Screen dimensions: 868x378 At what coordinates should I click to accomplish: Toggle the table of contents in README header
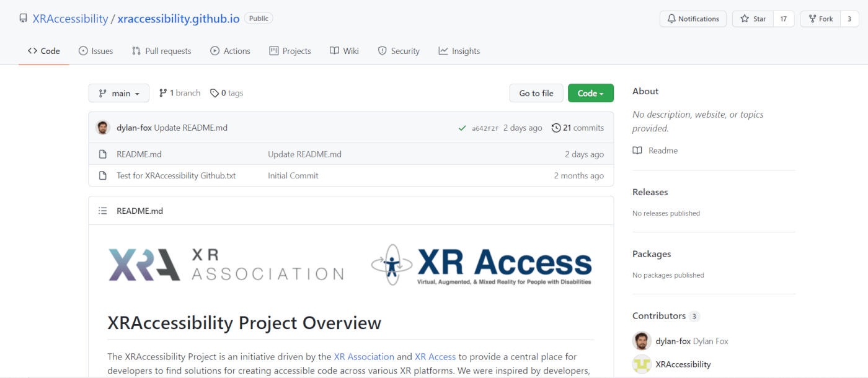[x=103, y=211]
